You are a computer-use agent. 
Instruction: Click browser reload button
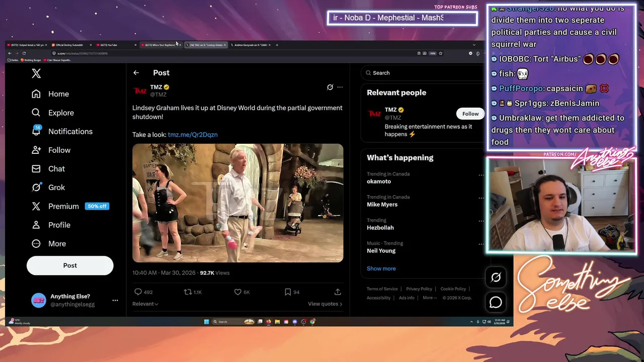point(24,53)
